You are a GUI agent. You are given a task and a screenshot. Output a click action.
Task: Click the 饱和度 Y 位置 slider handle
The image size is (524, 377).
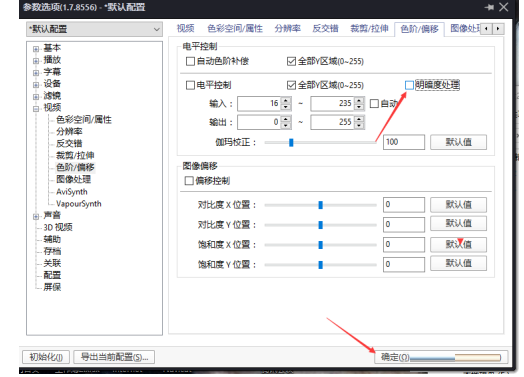coord(320,265)
